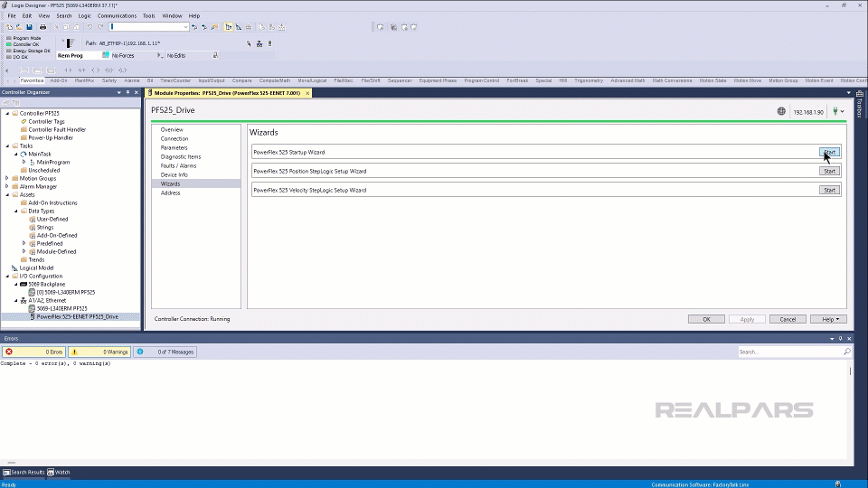This screenshot has height=488, width=868.
Task: Click the Logical Model icon in the tree
Action: [x=15, y=267]
